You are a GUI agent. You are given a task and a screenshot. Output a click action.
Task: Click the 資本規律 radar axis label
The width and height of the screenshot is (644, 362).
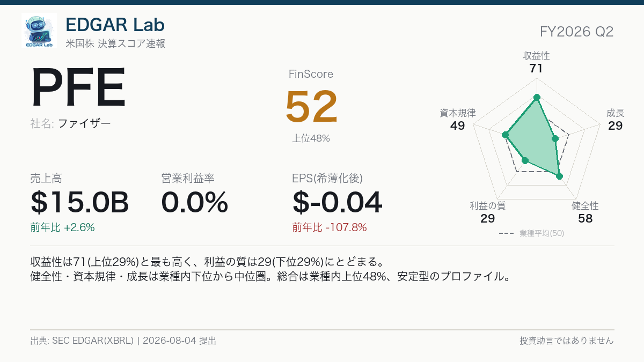[x=457, y=113]
